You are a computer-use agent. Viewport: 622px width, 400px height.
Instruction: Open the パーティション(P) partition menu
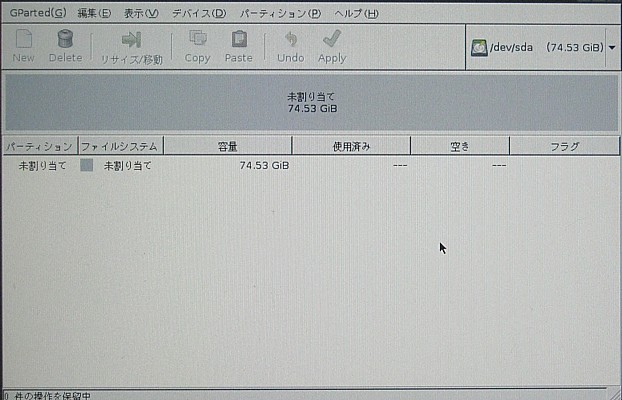[280, 13]
